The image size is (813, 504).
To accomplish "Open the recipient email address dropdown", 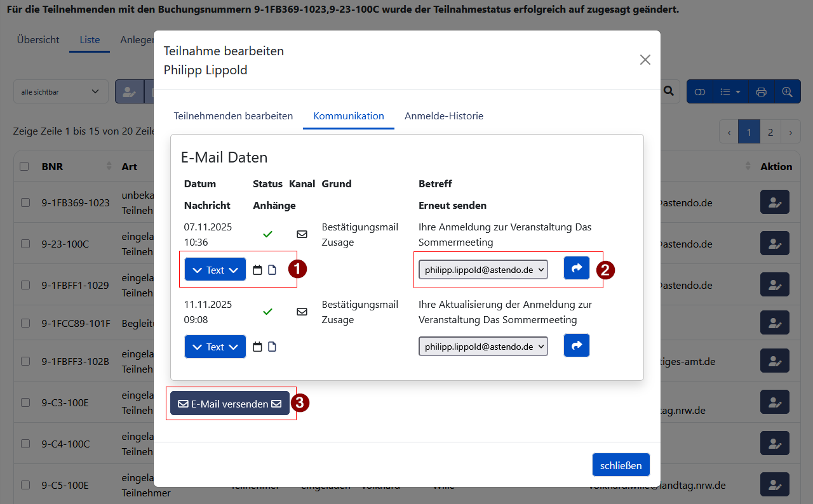I will tap(483, 269).
